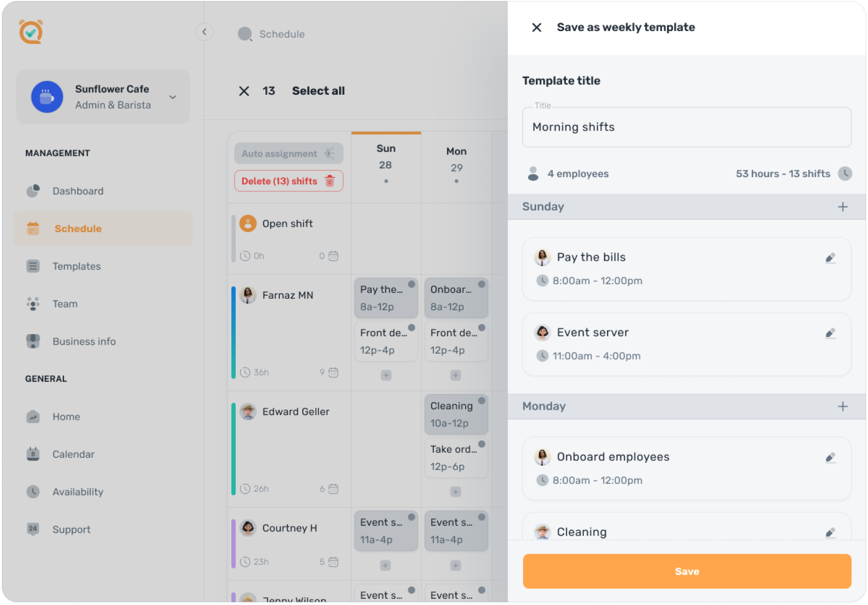Toggle Courtney's Sunday Event server shift

[x=411, y=517]
